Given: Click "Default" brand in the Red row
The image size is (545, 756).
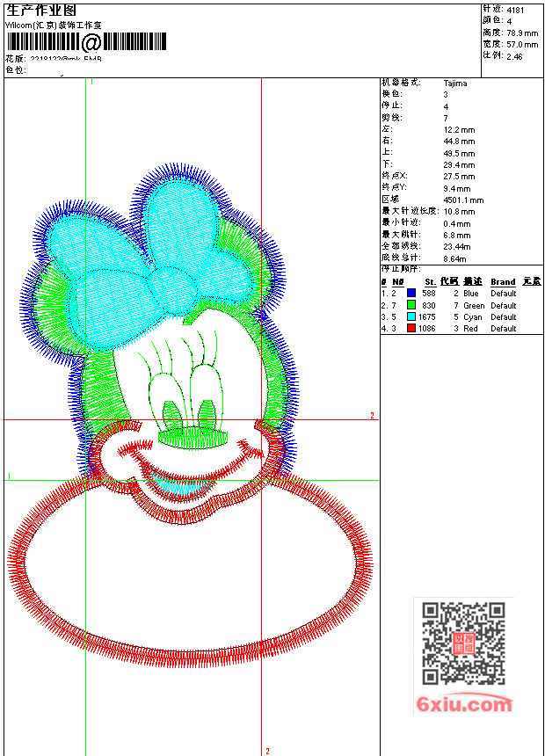Looking at the screenshot, I should (504, 329).
